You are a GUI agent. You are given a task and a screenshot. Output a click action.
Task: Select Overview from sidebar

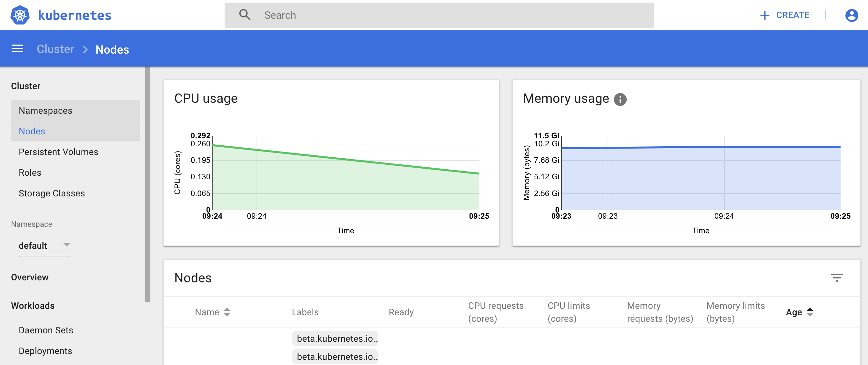(x=30, y=277)
